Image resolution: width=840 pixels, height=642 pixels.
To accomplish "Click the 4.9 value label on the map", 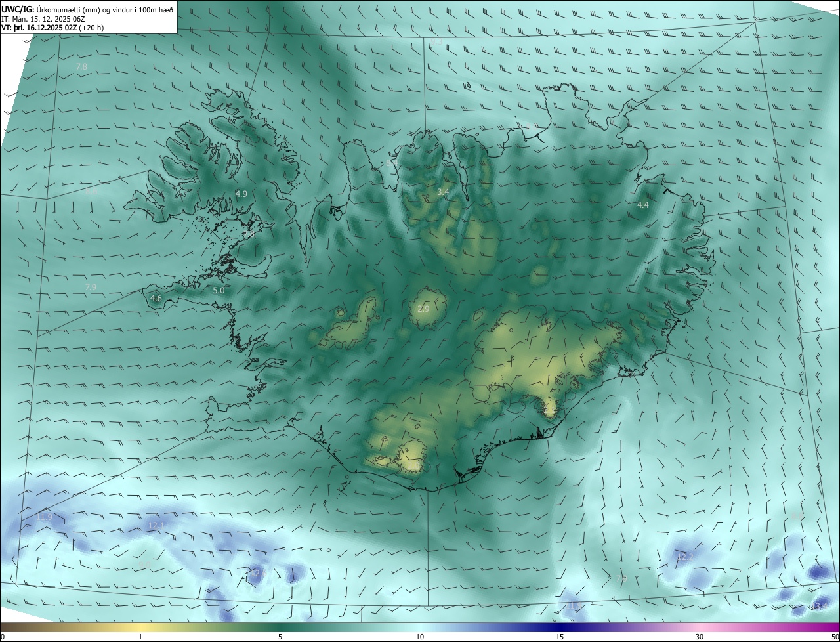I will click(x=241, y=194).
